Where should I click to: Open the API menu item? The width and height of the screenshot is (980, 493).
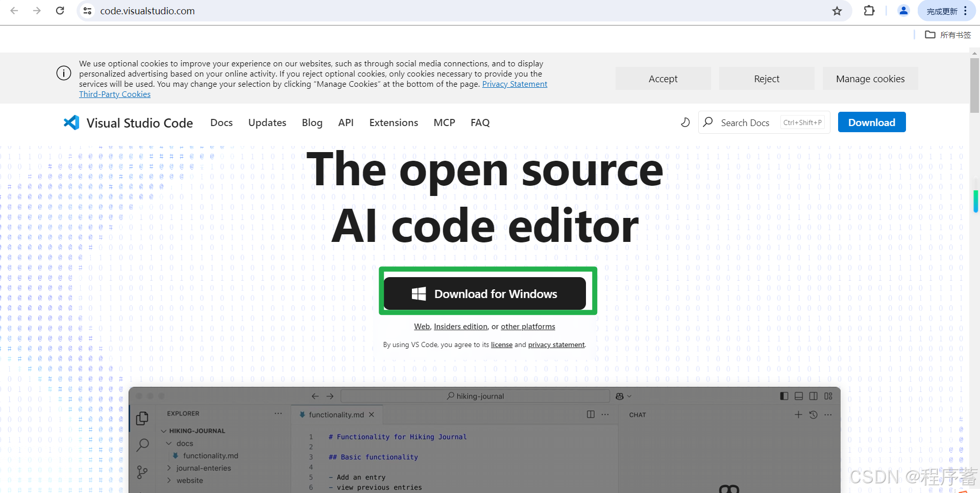pos(346,122)
